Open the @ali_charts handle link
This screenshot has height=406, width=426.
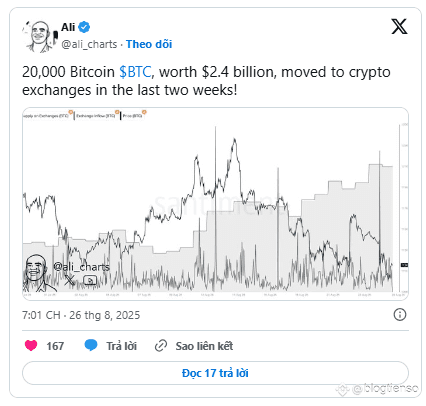(89, 44)
